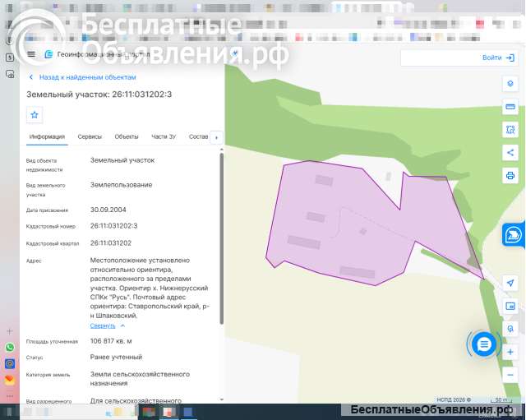Screen dimensions: 526x420
Task: Select the area selection tool icon
Action: click(510, 130)
